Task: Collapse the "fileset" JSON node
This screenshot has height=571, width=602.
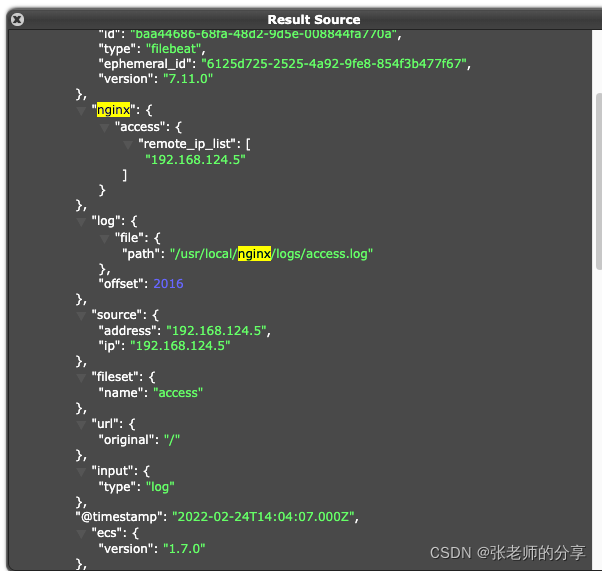Action: point(81,378)
